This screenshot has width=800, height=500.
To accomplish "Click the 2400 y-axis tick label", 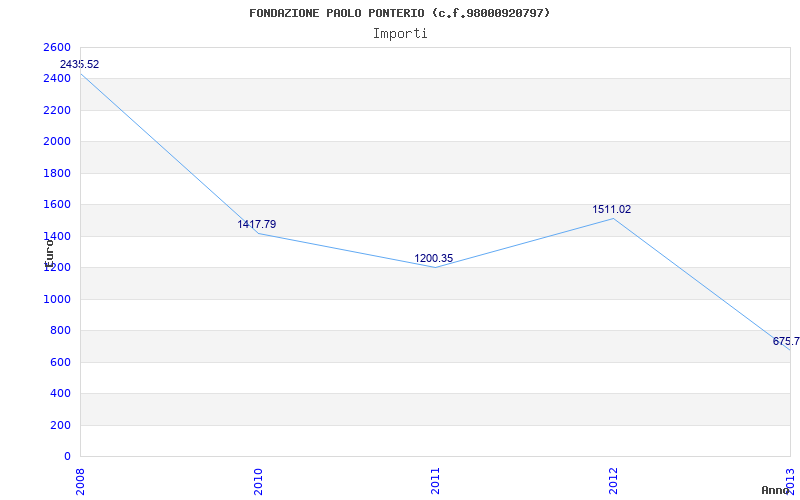I will tap(55, 79).
